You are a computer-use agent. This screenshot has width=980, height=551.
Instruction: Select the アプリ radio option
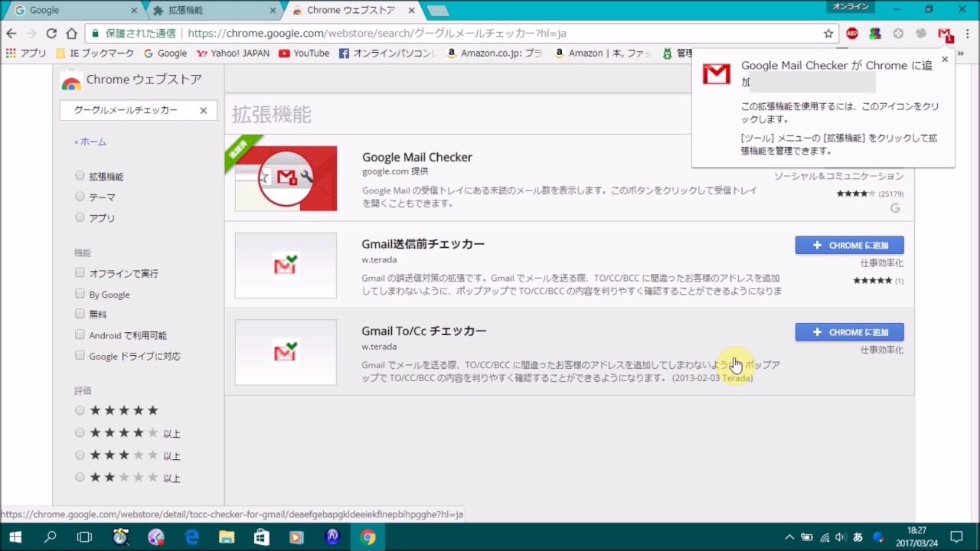[80, 217]
